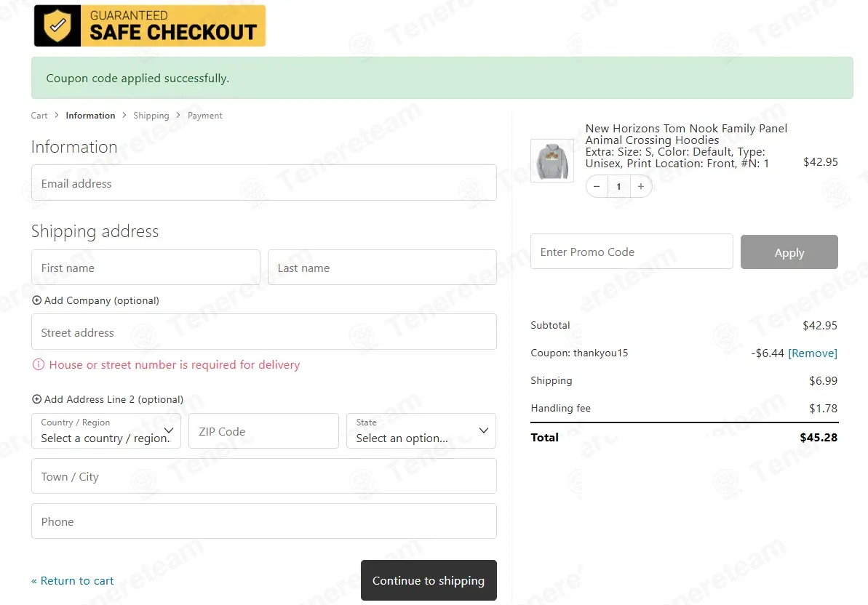The image size is (868, 605).
Task: Click plus icon beside Add Address Line 2
Action: point(36,399)
